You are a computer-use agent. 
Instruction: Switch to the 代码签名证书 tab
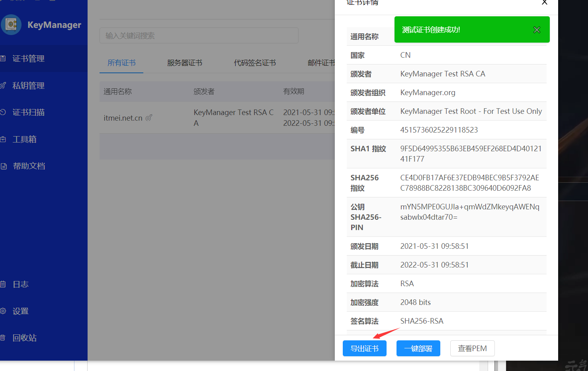[255, 63]
